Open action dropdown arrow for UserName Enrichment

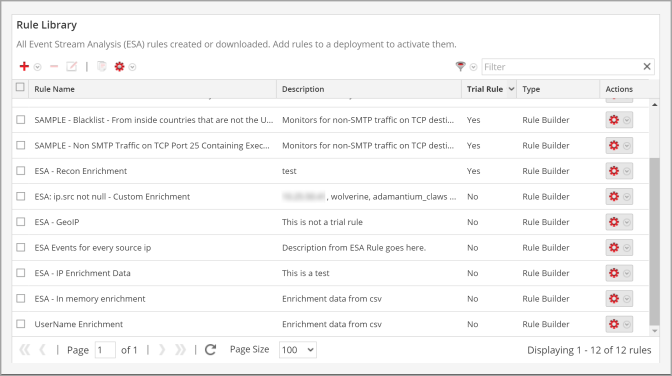click(627, 324)
